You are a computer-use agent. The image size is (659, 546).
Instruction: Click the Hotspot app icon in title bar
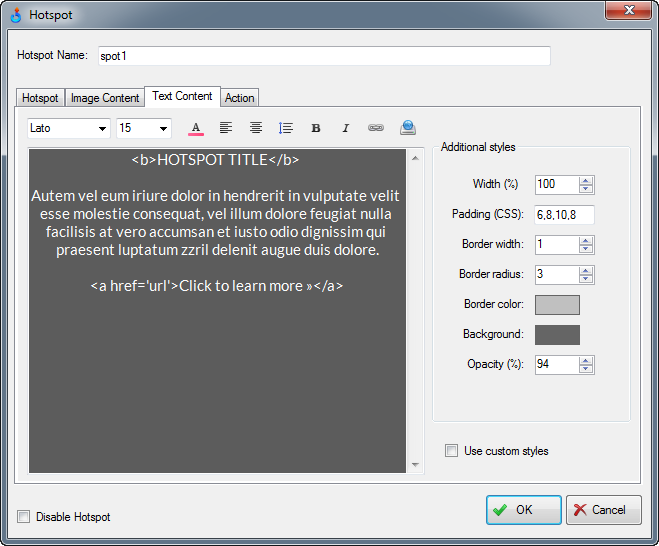(16, 16)
